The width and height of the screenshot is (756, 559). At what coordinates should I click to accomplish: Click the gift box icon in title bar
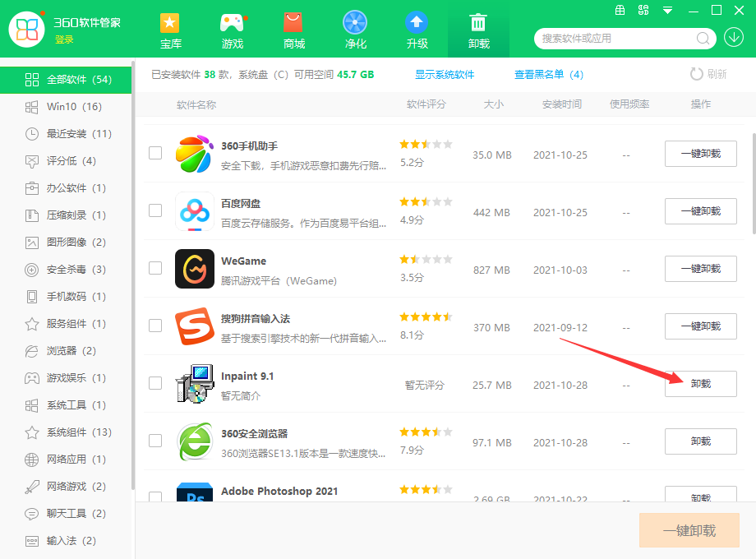point(620,10)
